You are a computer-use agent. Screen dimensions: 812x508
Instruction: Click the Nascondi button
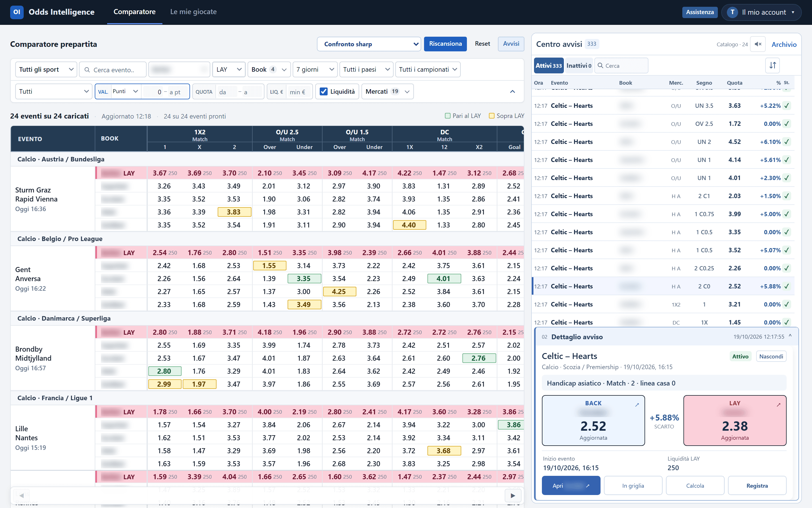pos(771,356)
